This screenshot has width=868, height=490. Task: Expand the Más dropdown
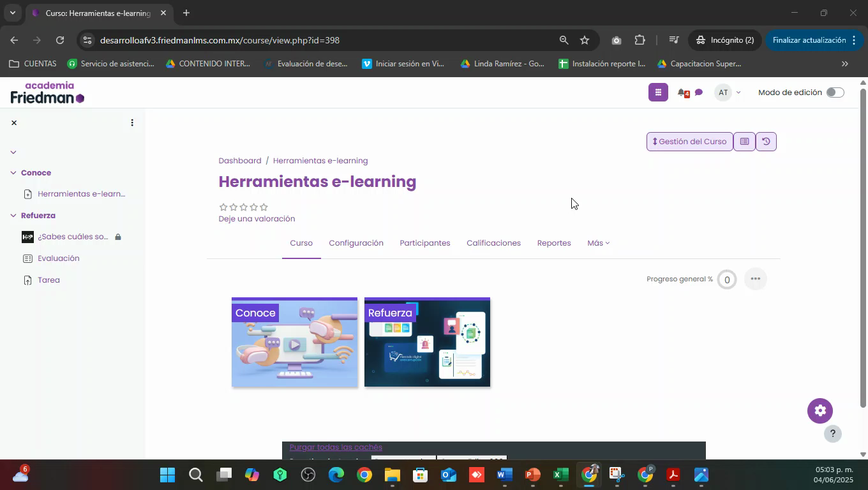598,243
